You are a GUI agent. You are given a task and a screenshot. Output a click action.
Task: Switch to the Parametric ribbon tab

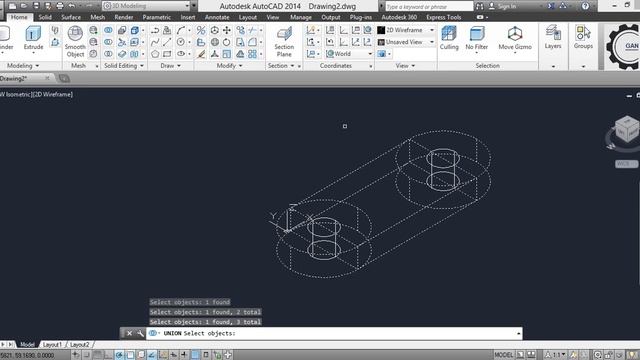[157, 17]
